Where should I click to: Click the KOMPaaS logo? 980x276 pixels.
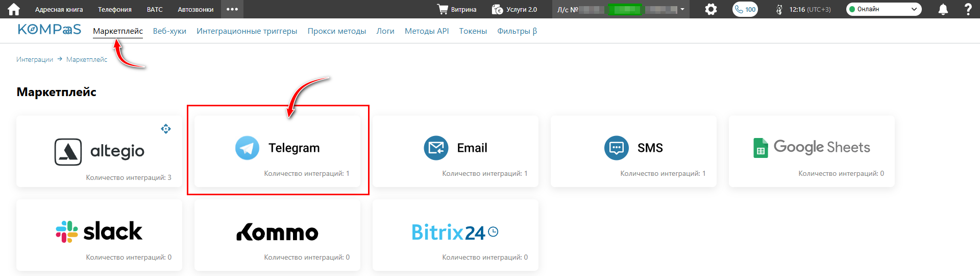click(x=50, y=30)
